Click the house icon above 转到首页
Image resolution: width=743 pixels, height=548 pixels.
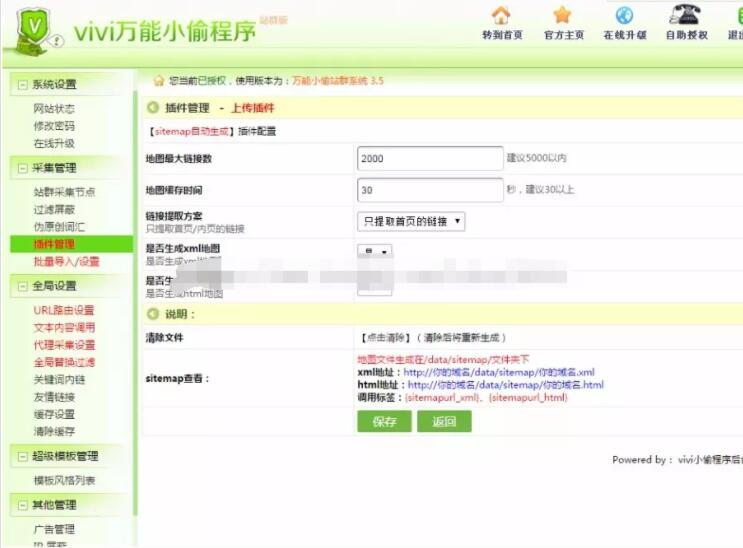(501, 16)
